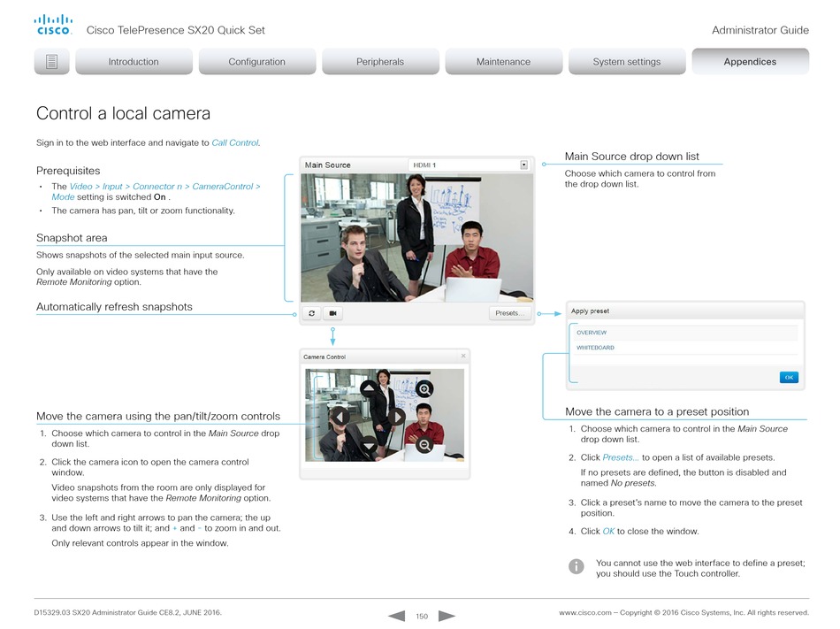Viewport: 840px width, 629px height.
Task: Open camera control with the camera icon
Action: [332, 313]
